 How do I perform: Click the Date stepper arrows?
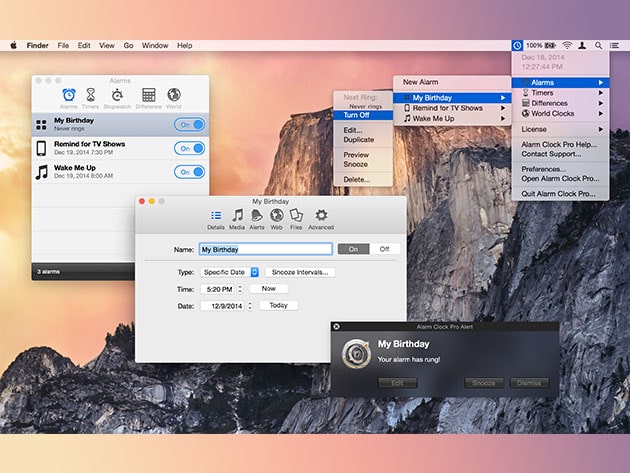(250, 306)
